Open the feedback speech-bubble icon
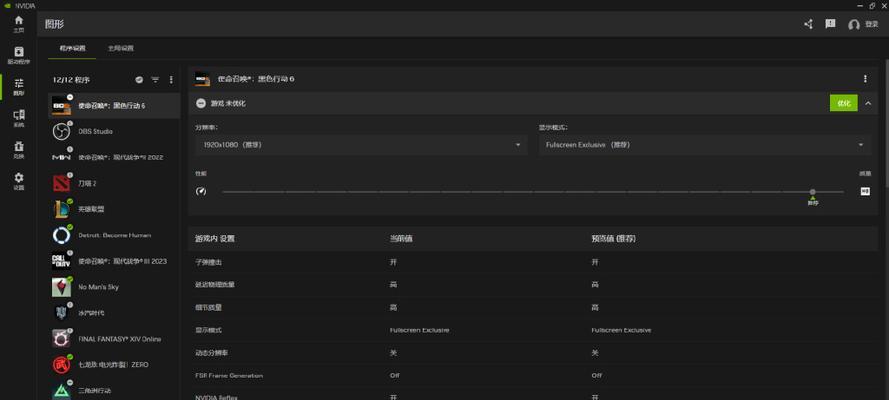 pos(830,24)
